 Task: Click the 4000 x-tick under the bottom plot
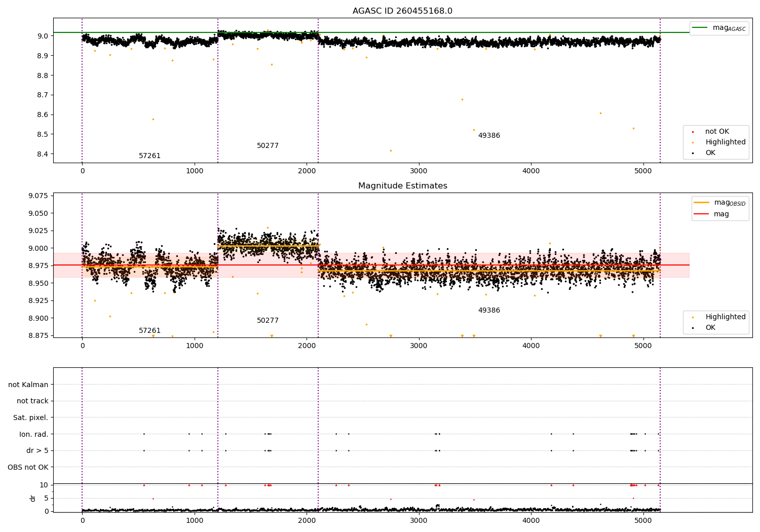[x=531, y=520]
